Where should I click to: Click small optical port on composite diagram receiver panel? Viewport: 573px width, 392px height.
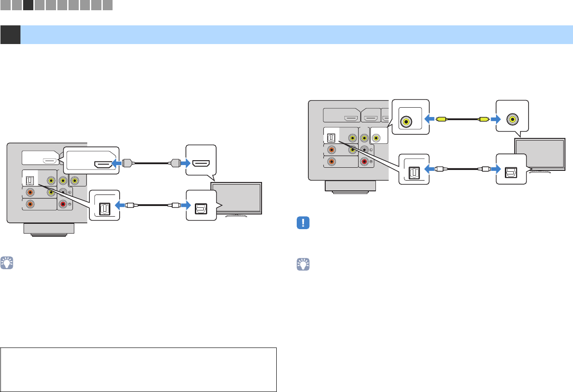point(331,138)
